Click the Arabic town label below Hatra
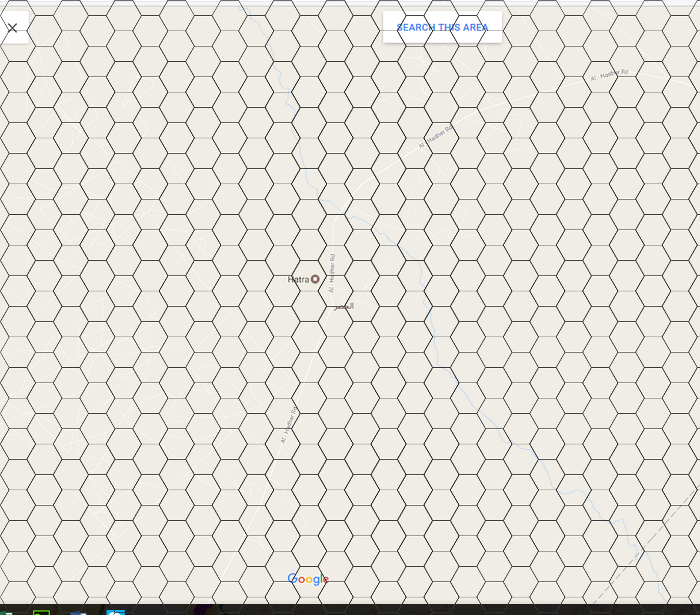Screen dimensions: 700x615 tap(344, 306)
